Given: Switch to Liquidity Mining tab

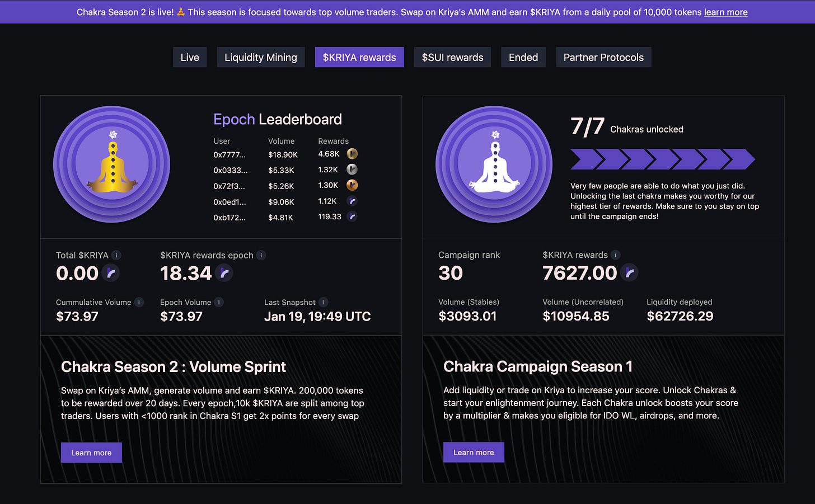Looking at the screenshot, I should (261, 57).
